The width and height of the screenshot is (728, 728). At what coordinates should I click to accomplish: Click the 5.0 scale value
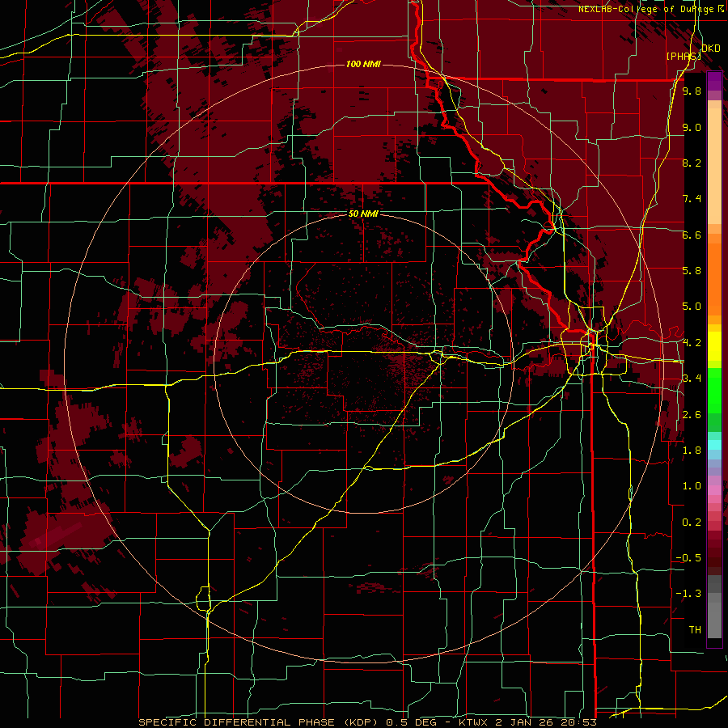click(x=692, y=307)
